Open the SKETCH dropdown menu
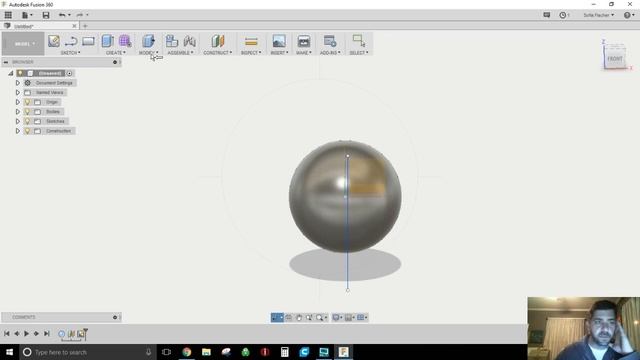This screenshot has width=640, height=360. [70, 53]
